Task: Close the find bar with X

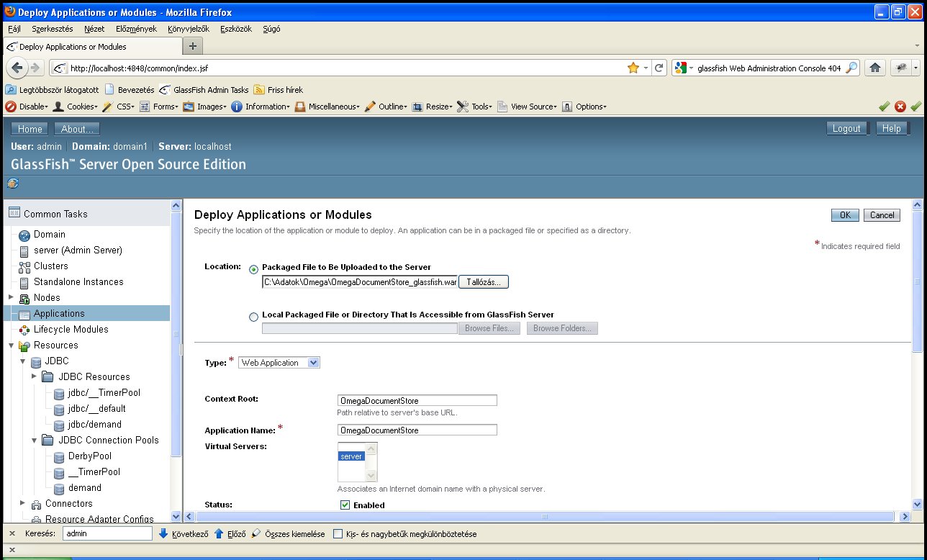Action: [x=12, y=534]
